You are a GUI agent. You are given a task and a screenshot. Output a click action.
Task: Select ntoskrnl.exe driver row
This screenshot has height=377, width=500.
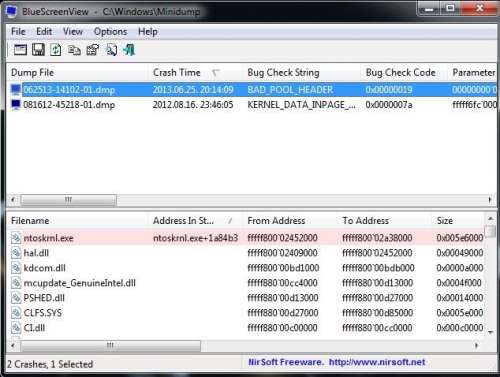coord(246,238)
